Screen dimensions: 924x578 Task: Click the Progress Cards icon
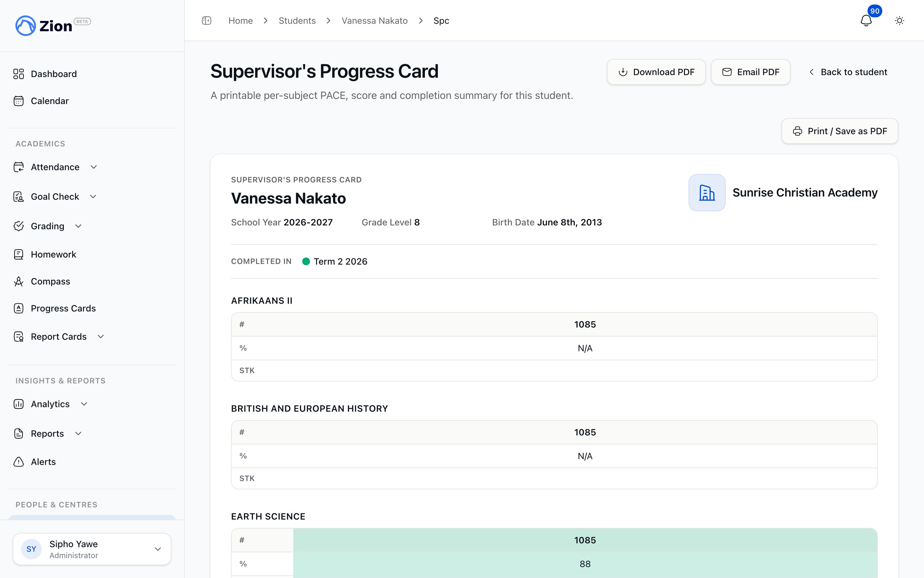(19, 308)
